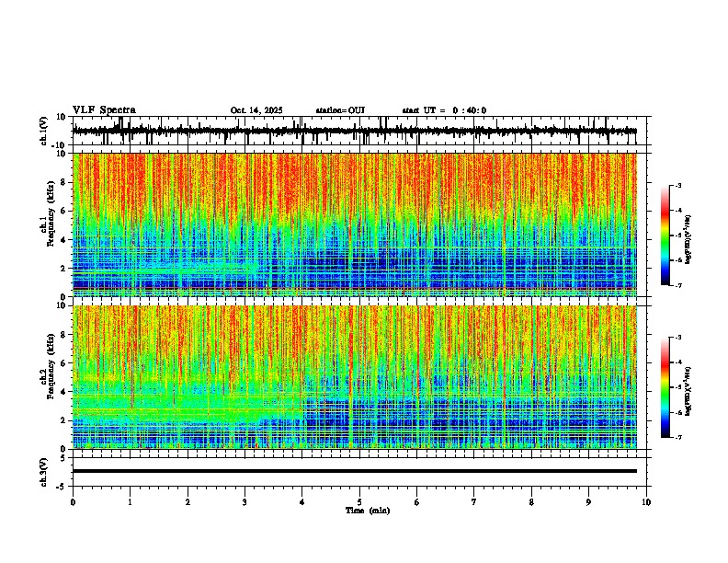Click inside the ch.1 spectrogram plot
This screenshot has width=728, height=563.
pos(355,224)
